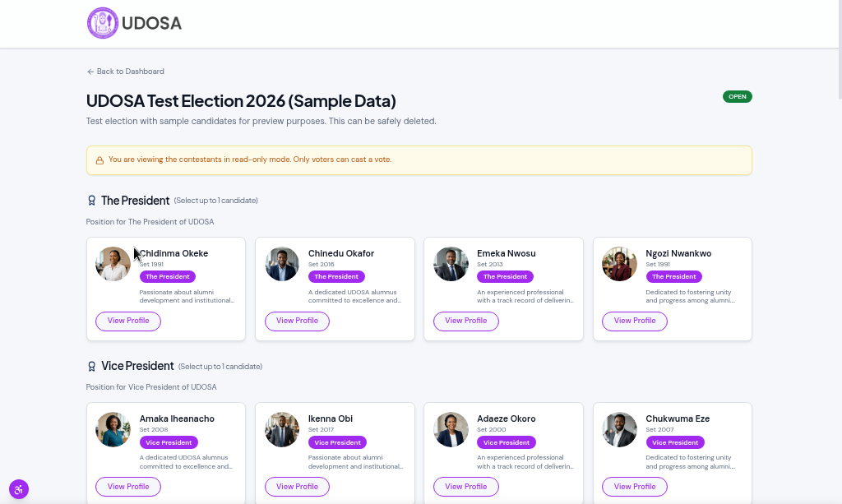842x504 pixels.
Task: Click the UDOSA Test Election 2026 heading
Action: tap(241, 101)
